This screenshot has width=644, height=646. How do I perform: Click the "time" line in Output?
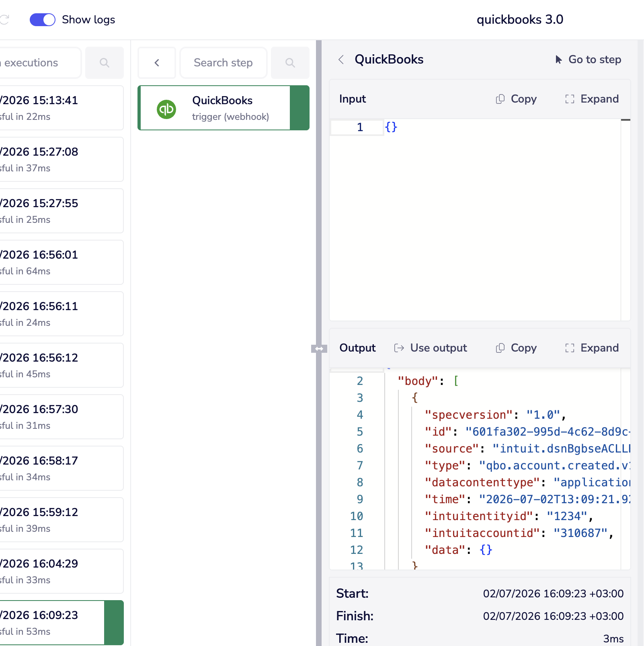[x=527, y=499]
